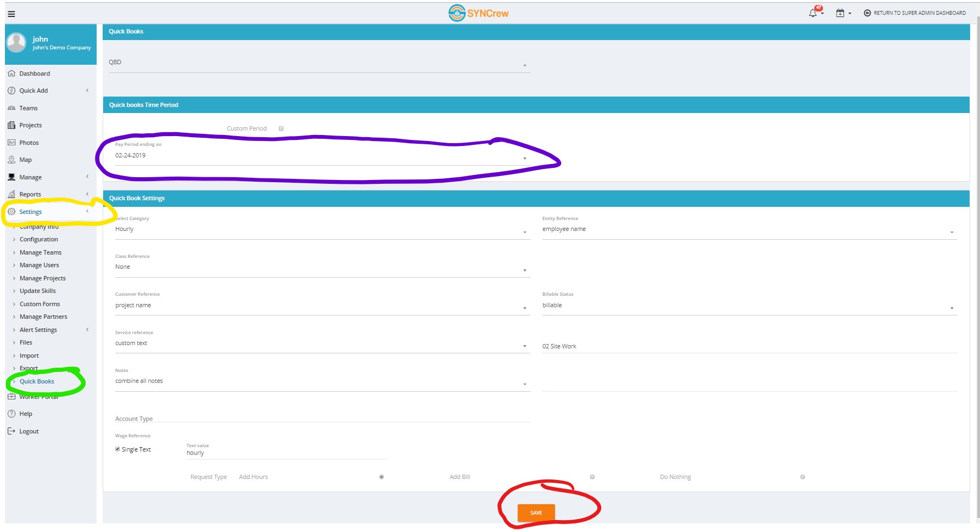Open Manage Users under Settings
The image size is (980, 530).
pos(39,265)
